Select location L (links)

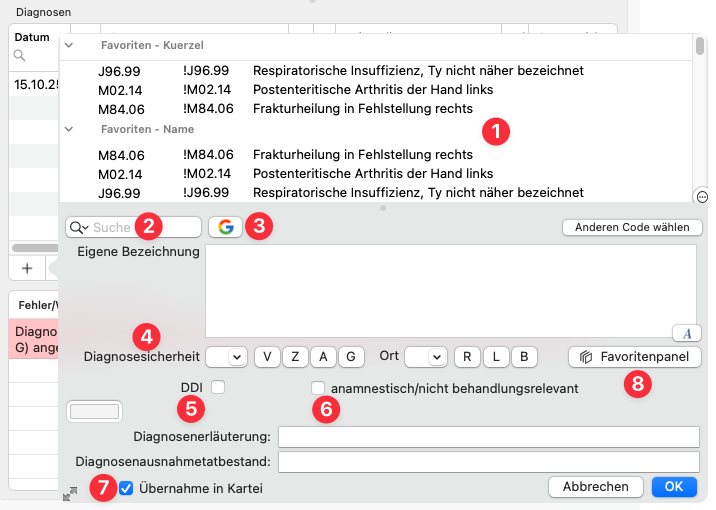coord(496,357)
